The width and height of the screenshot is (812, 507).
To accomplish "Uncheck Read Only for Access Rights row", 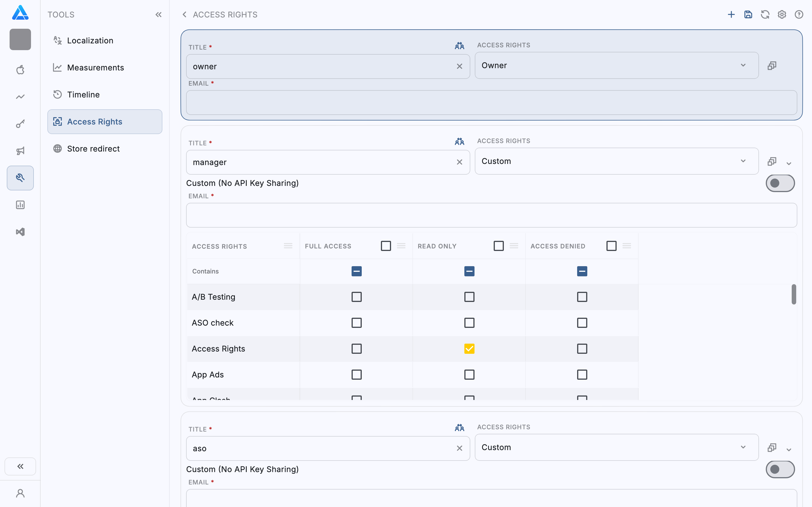I will point(469,349).
